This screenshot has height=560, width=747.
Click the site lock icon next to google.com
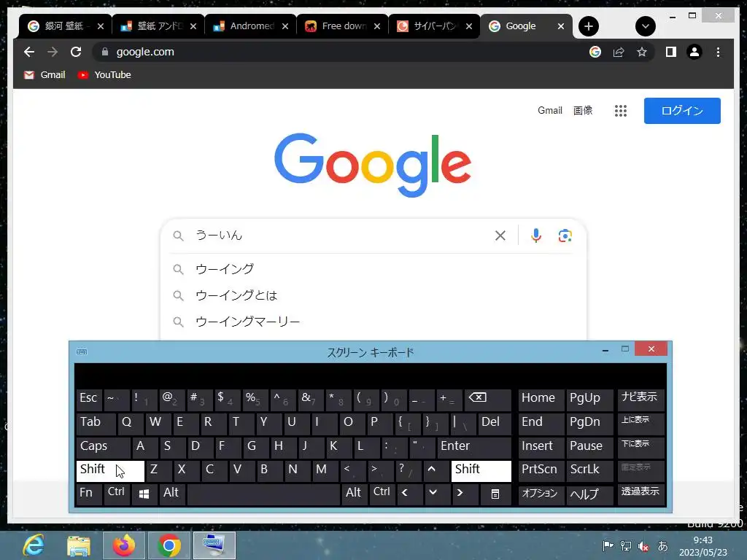(x=105, y=52)
